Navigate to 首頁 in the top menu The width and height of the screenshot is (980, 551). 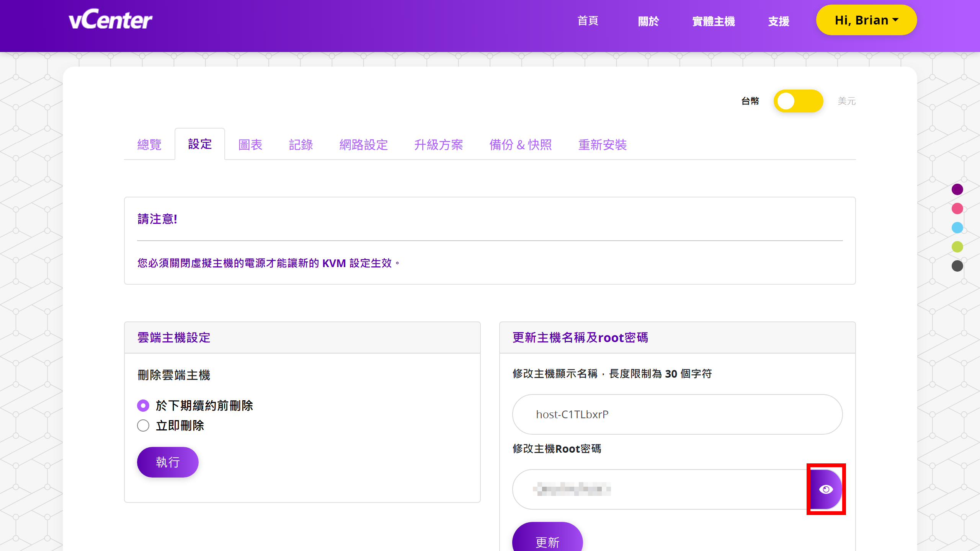click(x=588, y=21)
